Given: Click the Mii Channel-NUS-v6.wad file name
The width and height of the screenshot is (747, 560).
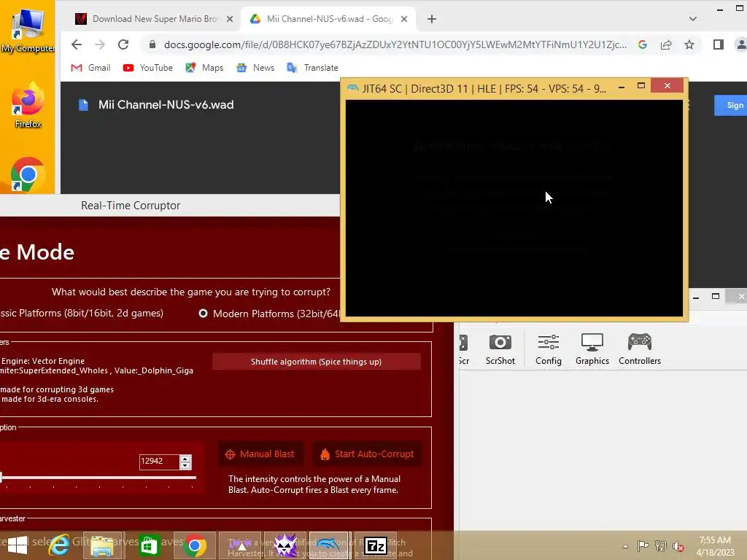Looking at the screenshot, I should pos(166,105).
